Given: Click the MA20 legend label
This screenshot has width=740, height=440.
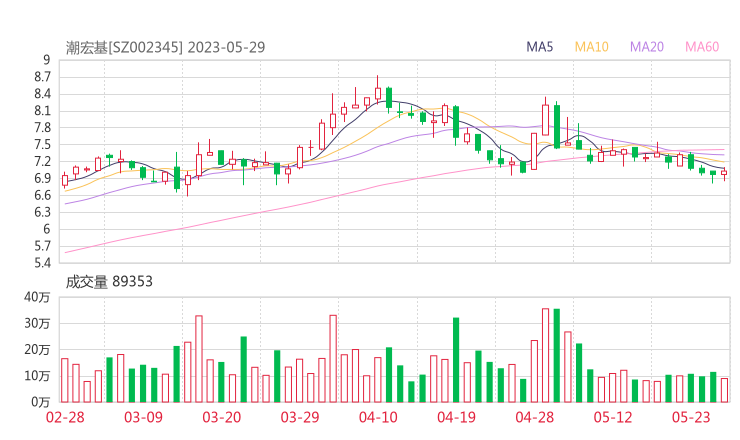Looking at the screenshot, I should [647, 47].
